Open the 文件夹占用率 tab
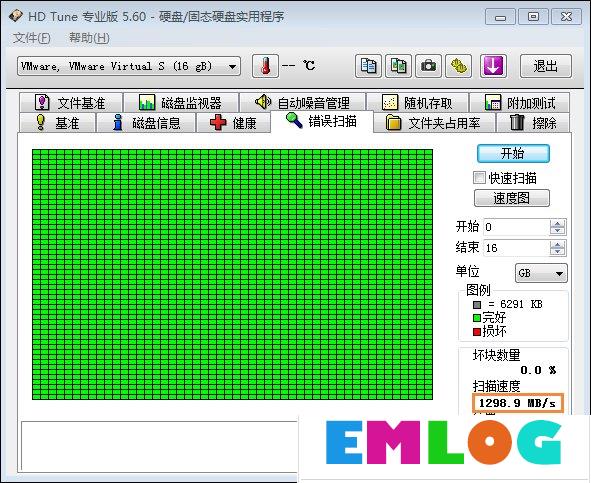Viewport: 591px width, 483px height. point(434,123)
